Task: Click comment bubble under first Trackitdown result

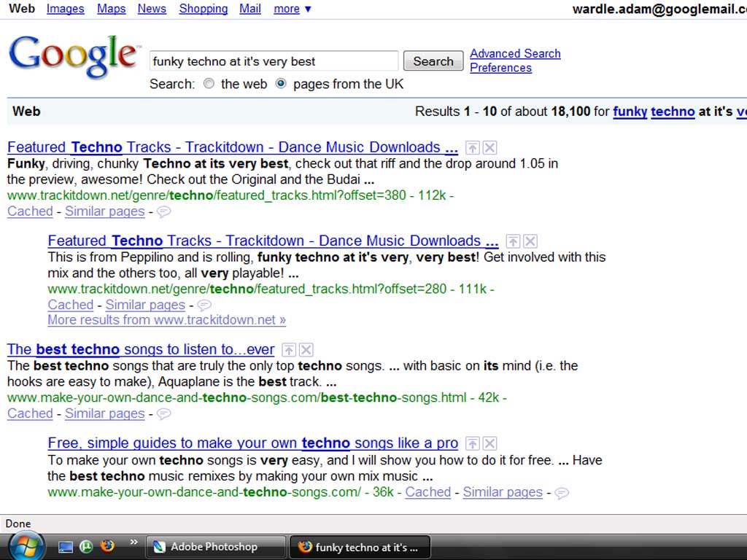Action: pos(164,211)
